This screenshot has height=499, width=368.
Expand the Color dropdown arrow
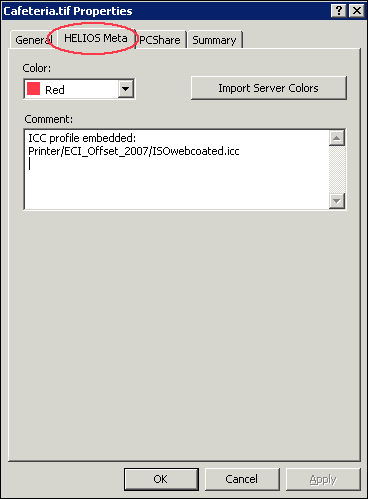click(x=126, y=89)
